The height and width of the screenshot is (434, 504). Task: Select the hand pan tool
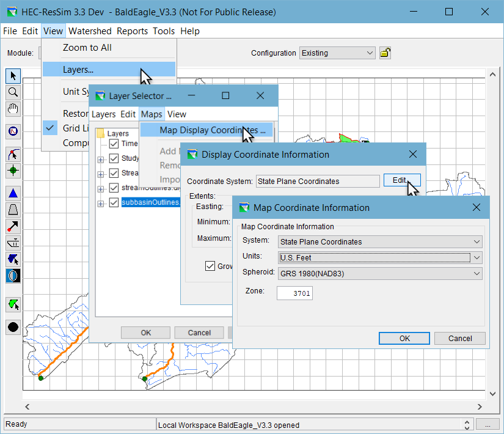13,109
